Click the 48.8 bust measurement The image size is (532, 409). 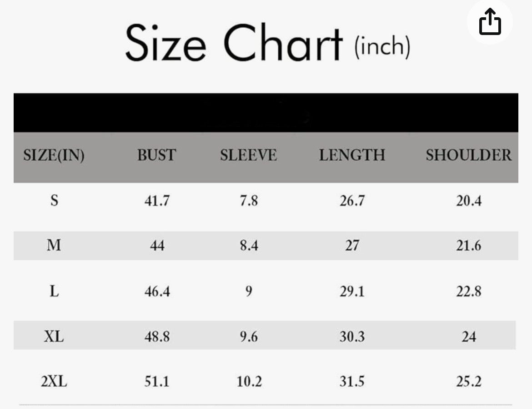tap(157, 337)
